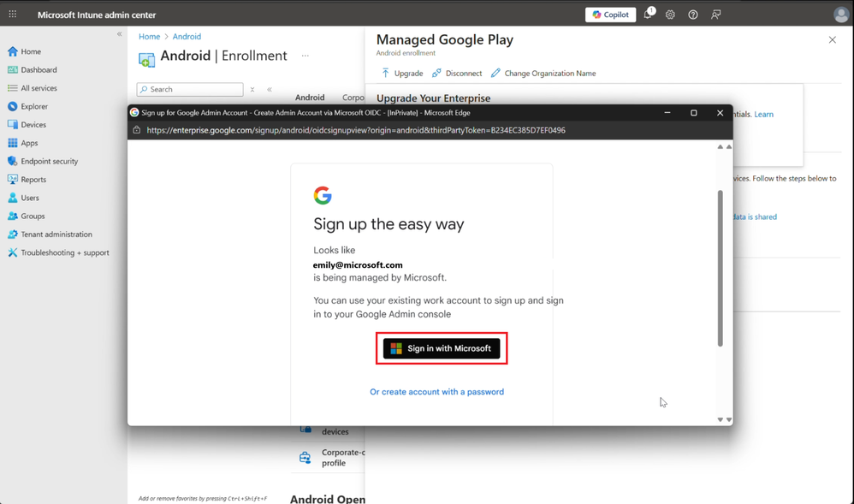The height and width of the screenshot is (504, 854).
Task: Open Devices in sidebar
Action: 27,124
